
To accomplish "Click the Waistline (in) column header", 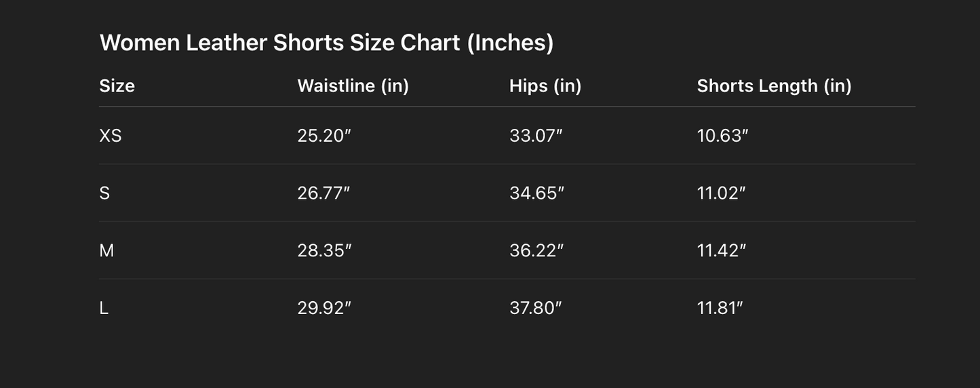I will point(353,86).
